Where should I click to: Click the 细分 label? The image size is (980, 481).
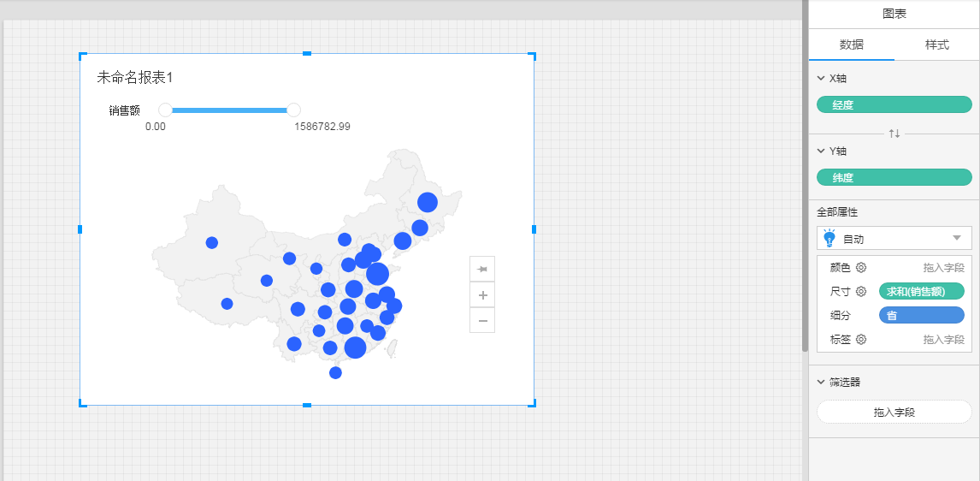click(x=840, y=316)
